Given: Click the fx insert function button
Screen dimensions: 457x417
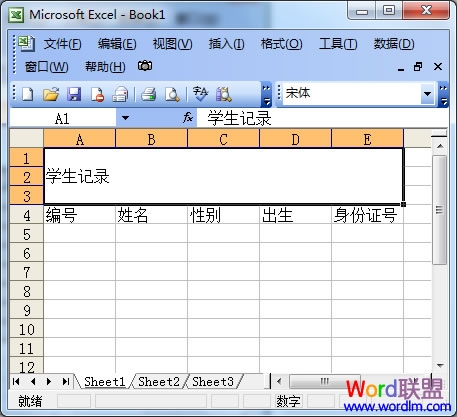Looking at the screenshot, I should pos(188,118).
